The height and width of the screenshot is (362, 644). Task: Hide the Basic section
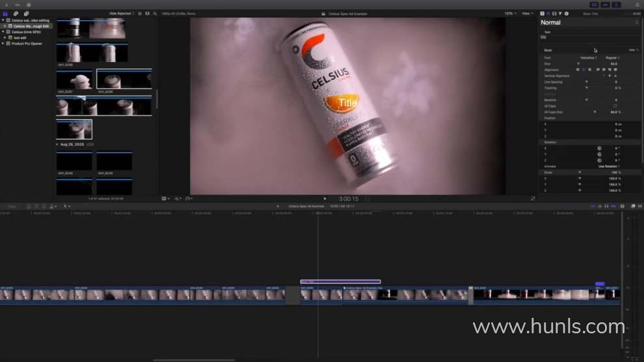pos(632,50)
